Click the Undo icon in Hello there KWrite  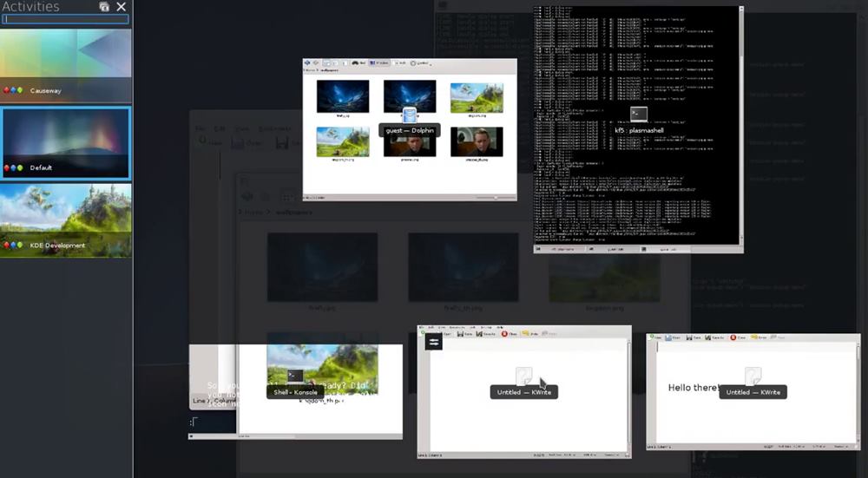(x=754, y=337)
